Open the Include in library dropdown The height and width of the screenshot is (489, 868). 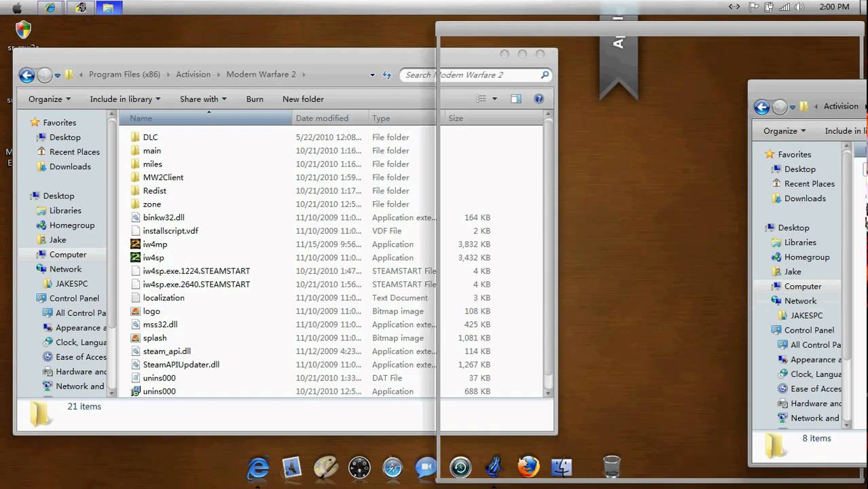click(125, 99)
